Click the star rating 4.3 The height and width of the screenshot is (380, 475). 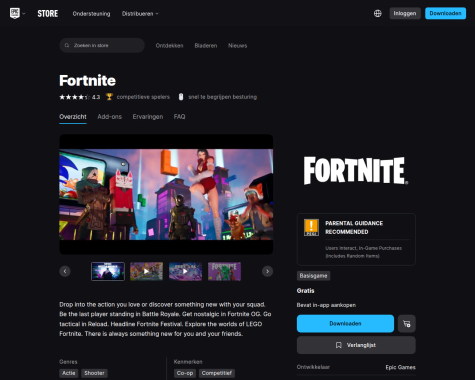point(80,97)
